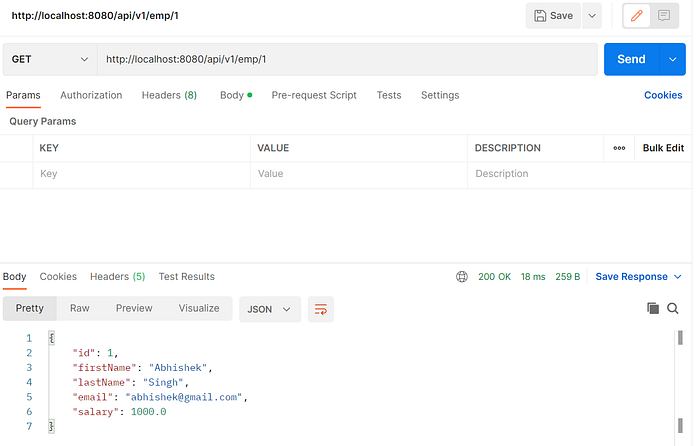This screenshot has width=700, height=446.
Task: Click the query param Key field
Action: point(142,174)
